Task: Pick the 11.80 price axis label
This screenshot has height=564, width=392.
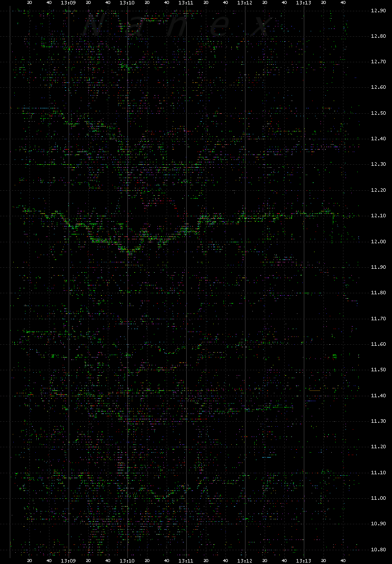Action: coord(378,293)
